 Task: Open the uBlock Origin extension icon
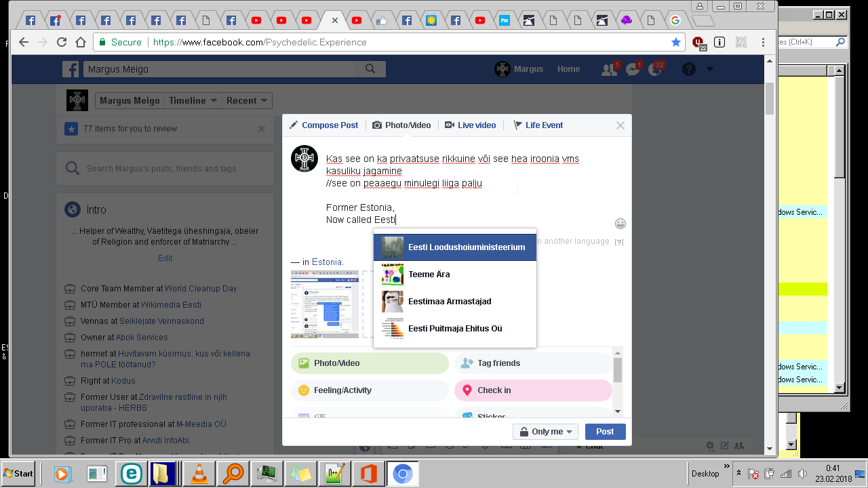(698, 43)
